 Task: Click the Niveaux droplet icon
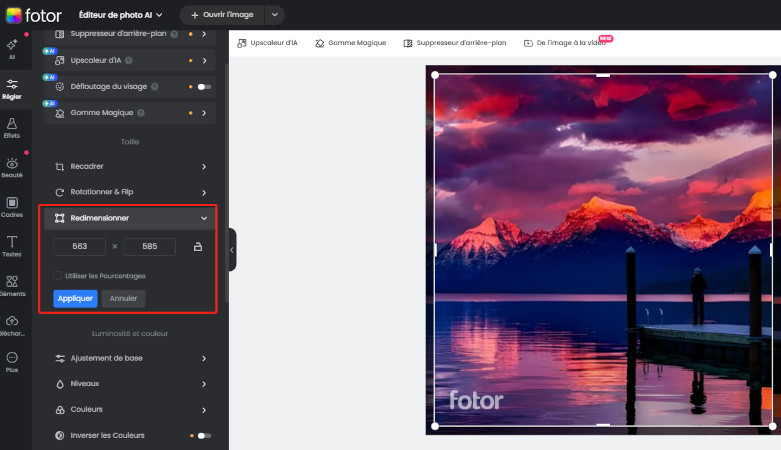(60, 384)
